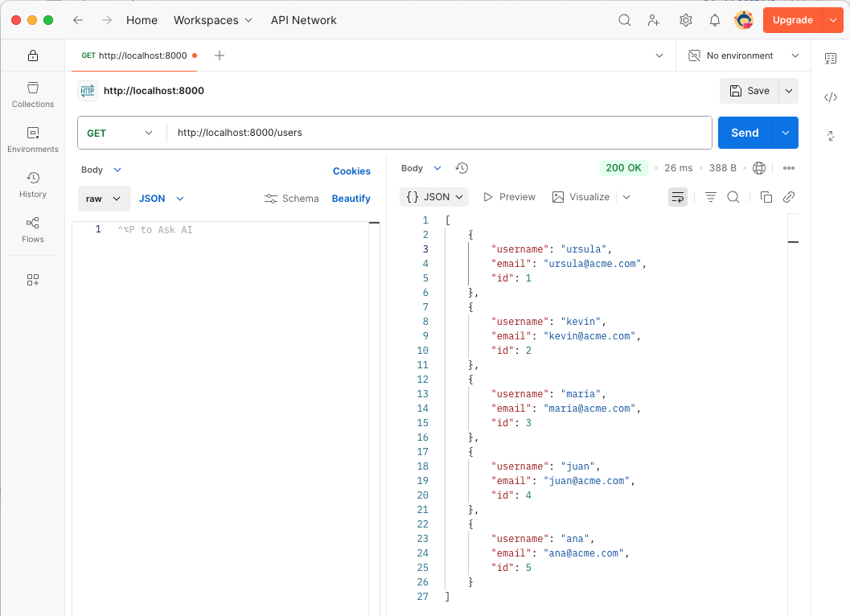The height and width of the screenshot is (616, 850).
Task: Open Collections in the sidebar
Action: [x=33, y=95]
